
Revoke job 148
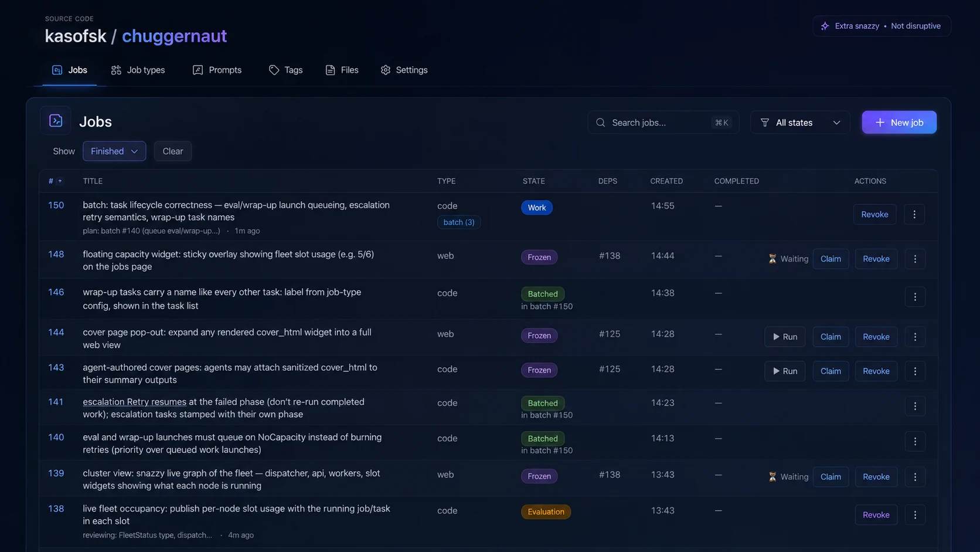coord(876,259)
